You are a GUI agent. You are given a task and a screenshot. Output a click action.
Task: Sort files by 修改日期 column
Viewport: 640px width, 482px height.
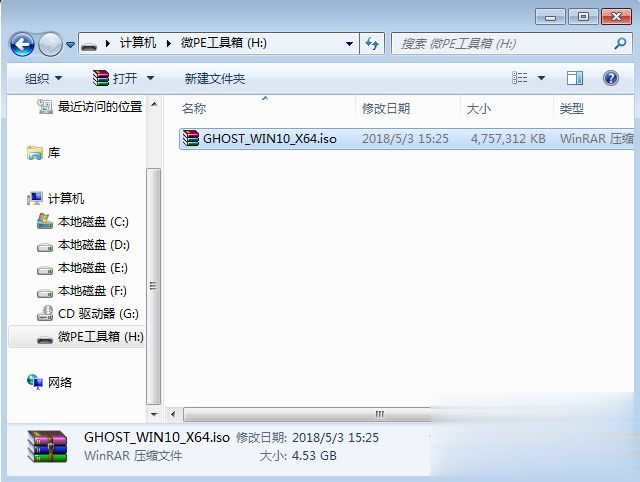pos(386,109)
